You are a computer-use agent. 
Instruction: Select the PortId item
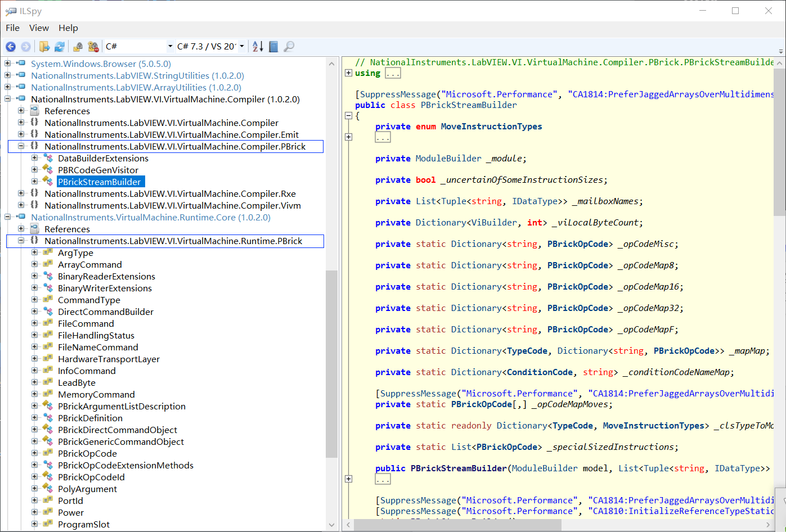pos(70,501)
